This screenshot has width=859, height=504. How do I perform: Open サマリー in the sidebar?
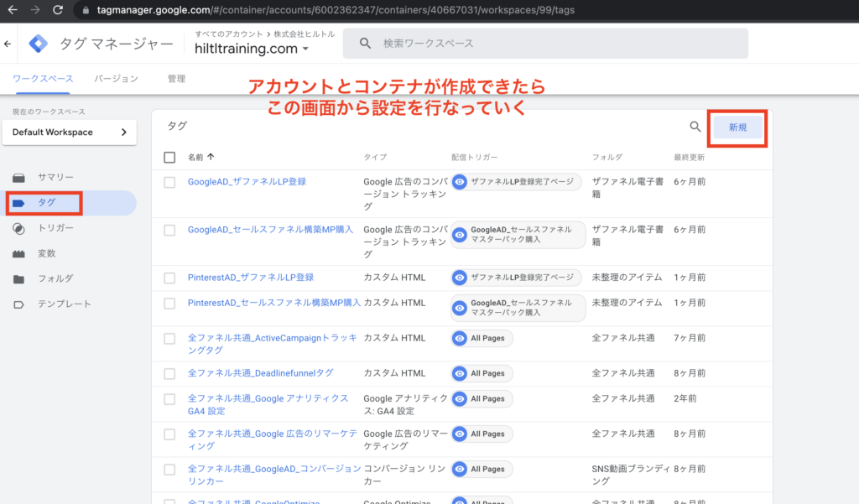pos(55,178)
